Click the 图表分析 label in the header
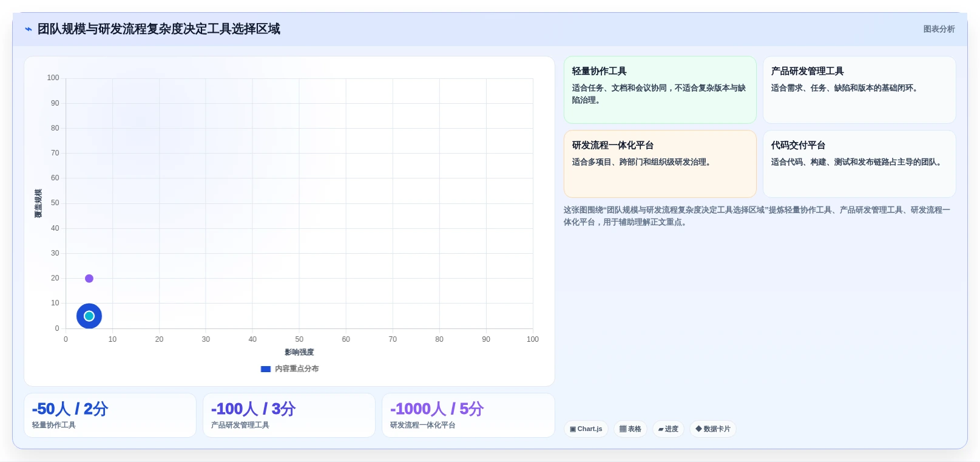The image size is (980, 462). coord(939,29)
